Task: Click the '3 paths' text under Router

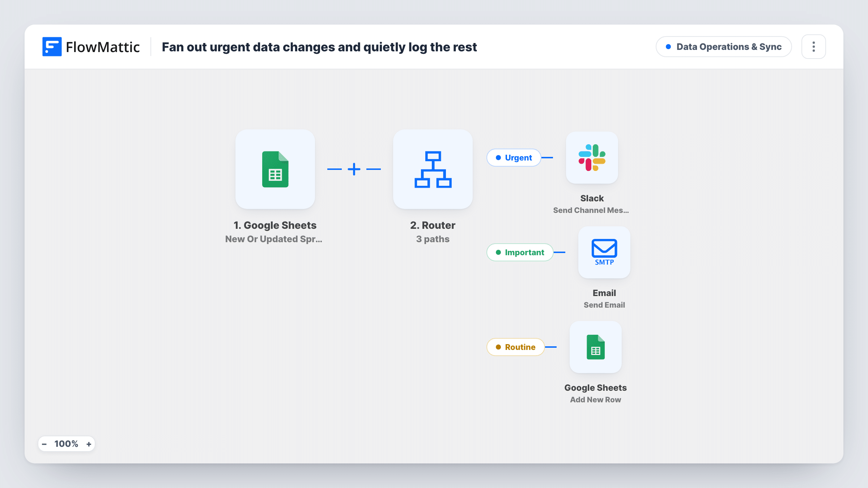Action: (433, 239)
